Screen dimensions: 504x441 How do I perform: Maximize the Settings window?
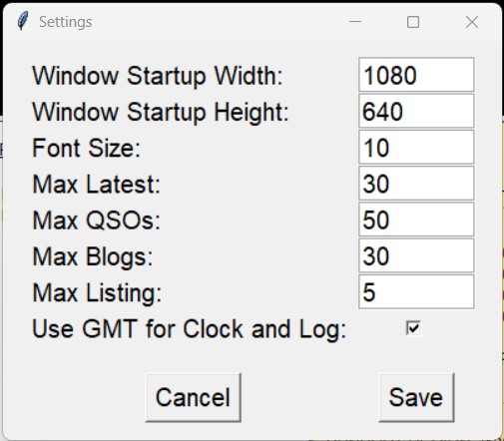(x=413, y=22)
